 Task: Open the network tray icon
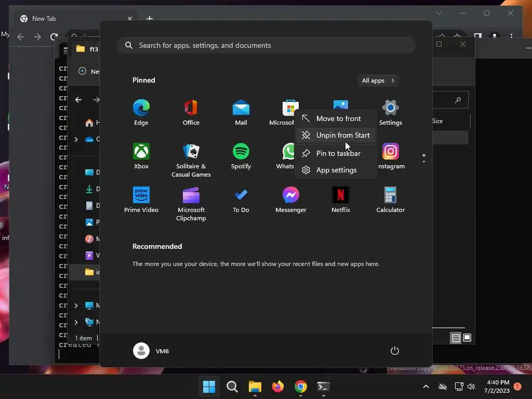click(459, 387)
